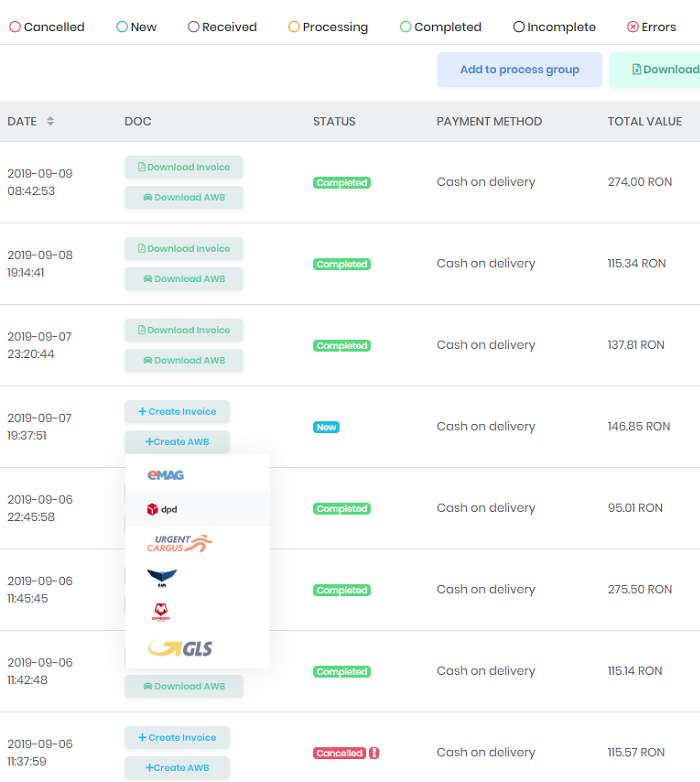Click the TOTAL VALUE column header
Viewport: 700px width, 782px height.
644,121
